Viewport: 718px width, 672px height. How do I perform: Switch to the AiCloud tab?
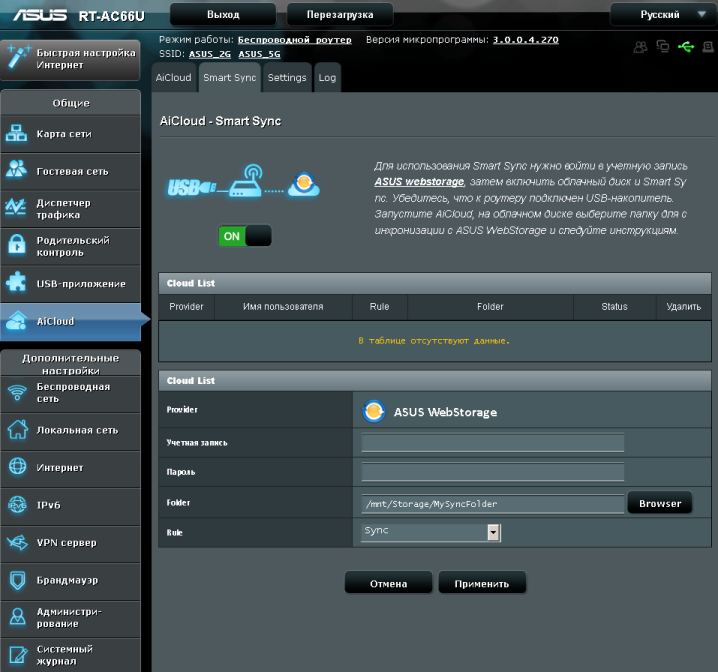coord(174,77)
